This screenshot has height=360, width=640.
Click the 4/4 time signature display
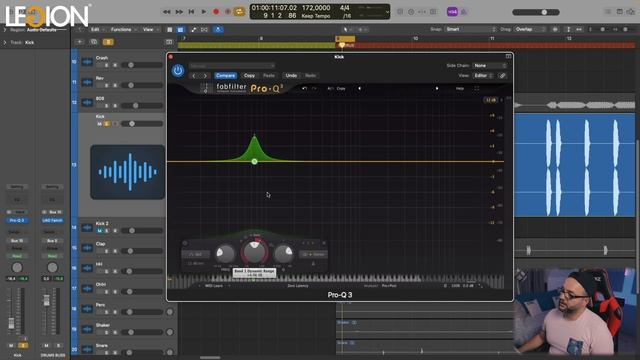345,8
